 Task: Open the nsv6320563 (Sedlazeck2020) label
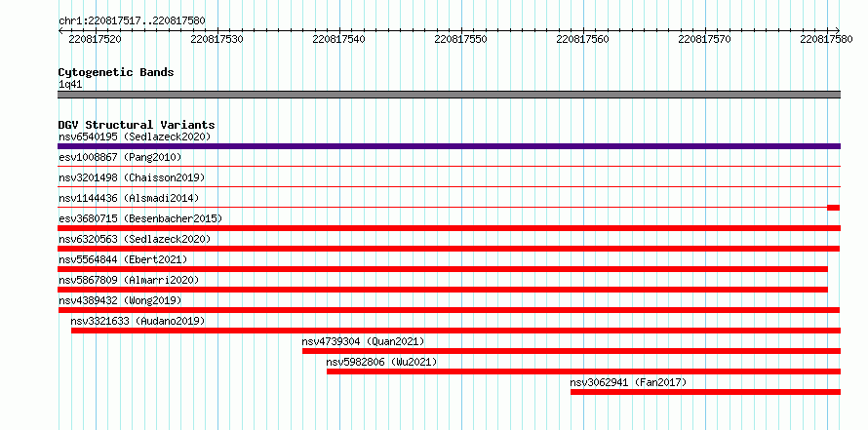point(135,239)
